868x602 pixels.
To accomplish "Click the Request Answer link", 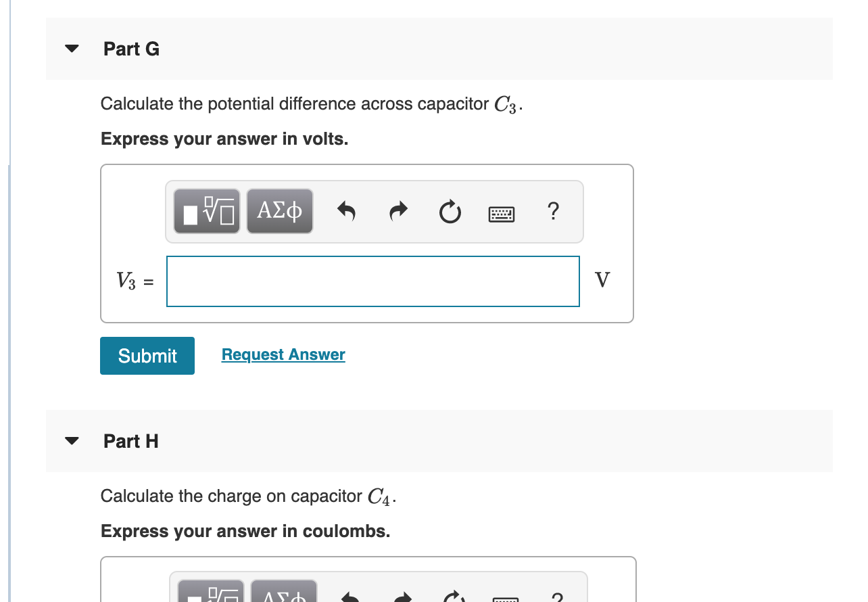I will 283,354.
